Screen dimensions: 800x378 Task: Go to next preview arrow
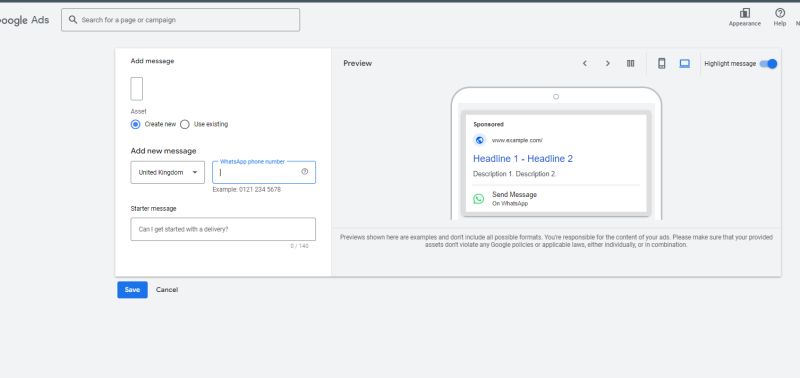coord(608,63)
